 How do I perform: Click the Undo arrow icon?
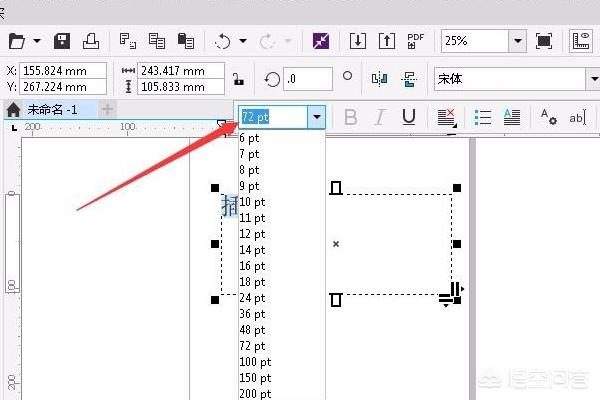(x=222, y=41)
